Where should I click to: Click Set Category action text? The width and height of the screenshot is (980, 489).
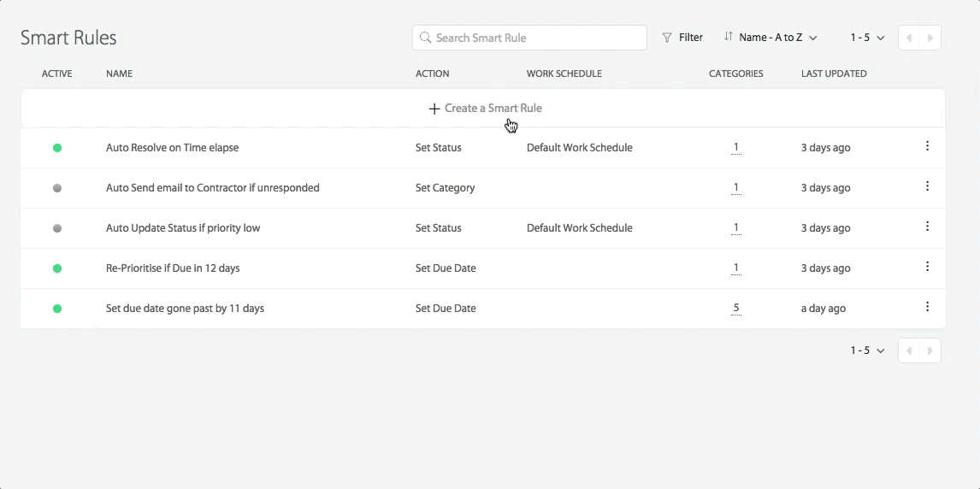point(445,188)
